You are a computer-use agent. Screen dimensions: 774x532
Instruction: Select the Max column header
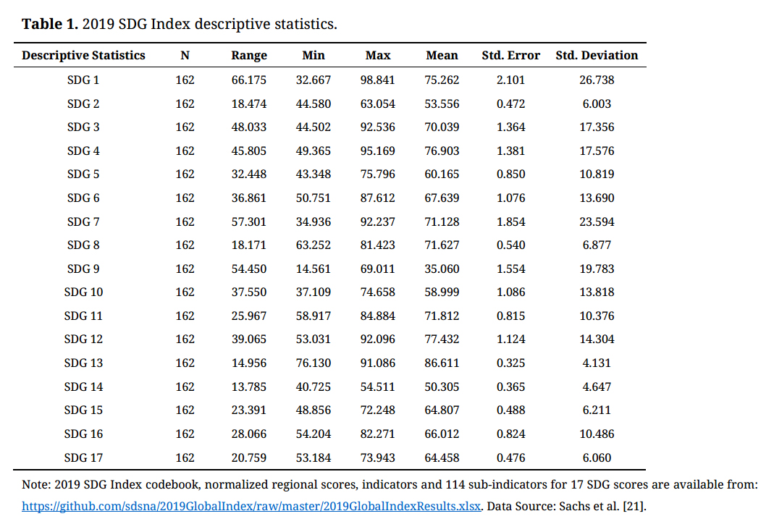pos(378,56)
